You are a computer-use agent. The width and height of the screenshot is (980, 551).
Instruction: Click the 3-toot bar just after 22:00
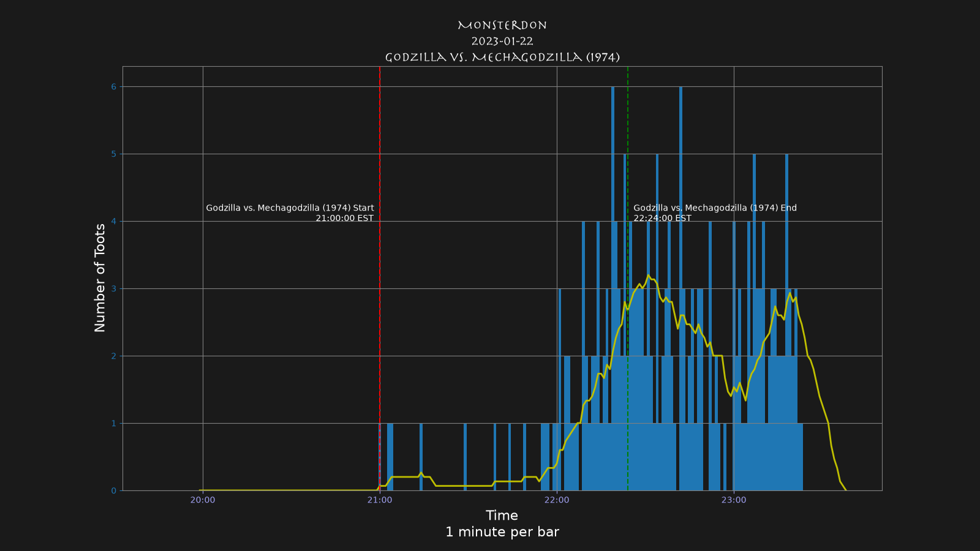[560, 389]
